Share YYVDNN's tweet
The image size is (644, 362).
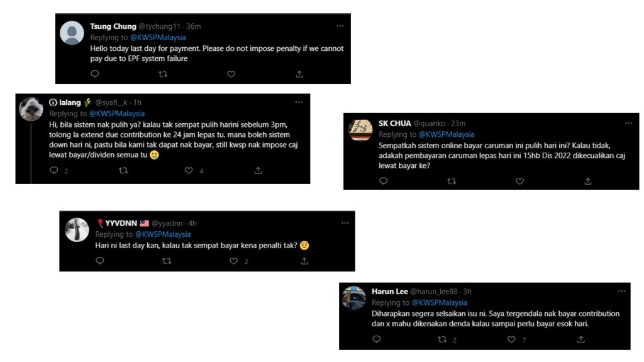coord(304,261)
